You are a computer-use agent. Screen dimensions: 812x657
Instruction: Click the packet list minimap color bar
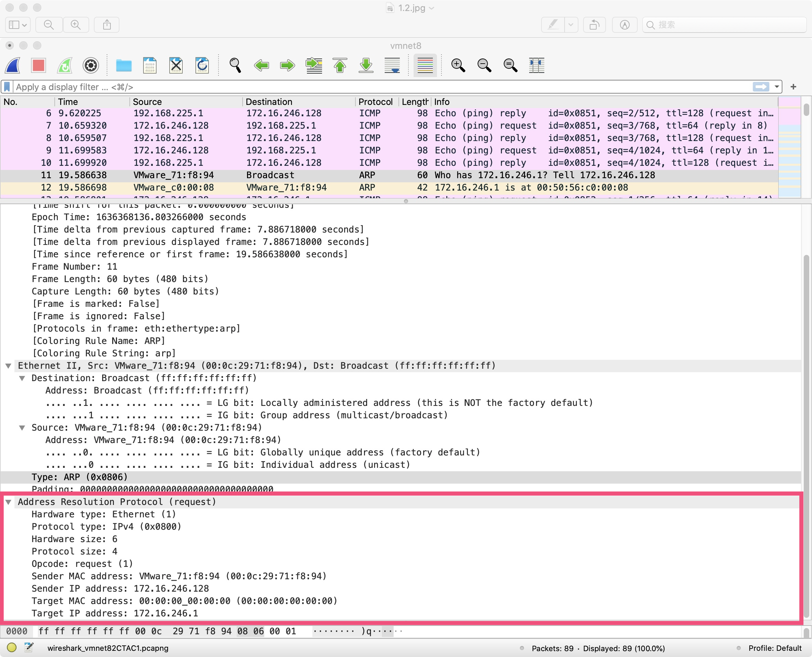click(x=789, y=148)
